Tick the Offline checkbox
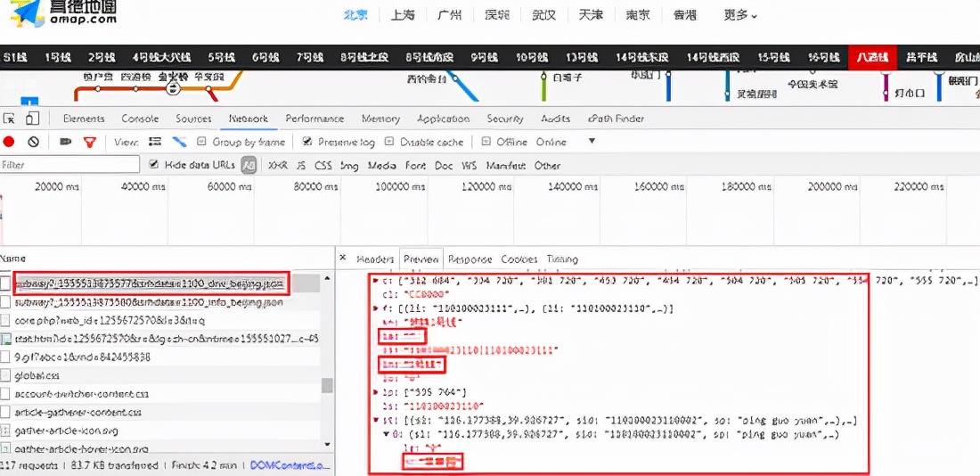980x476 pixels. point(486,142)
